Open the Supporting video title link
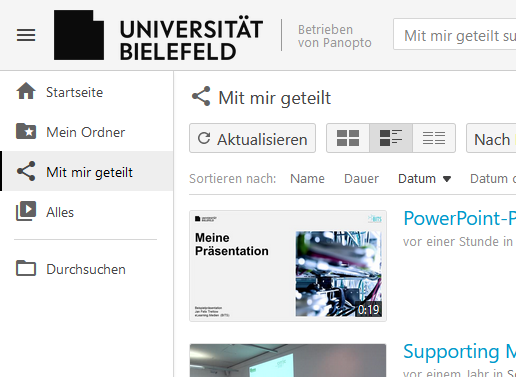 tap(460, 351)
